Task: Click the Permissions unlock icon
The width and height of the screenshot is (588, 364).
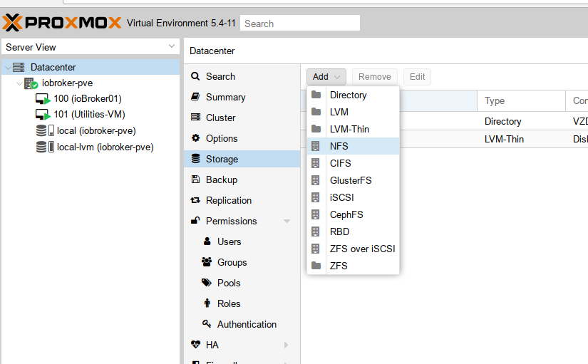Action: click(x=195, y=220)
